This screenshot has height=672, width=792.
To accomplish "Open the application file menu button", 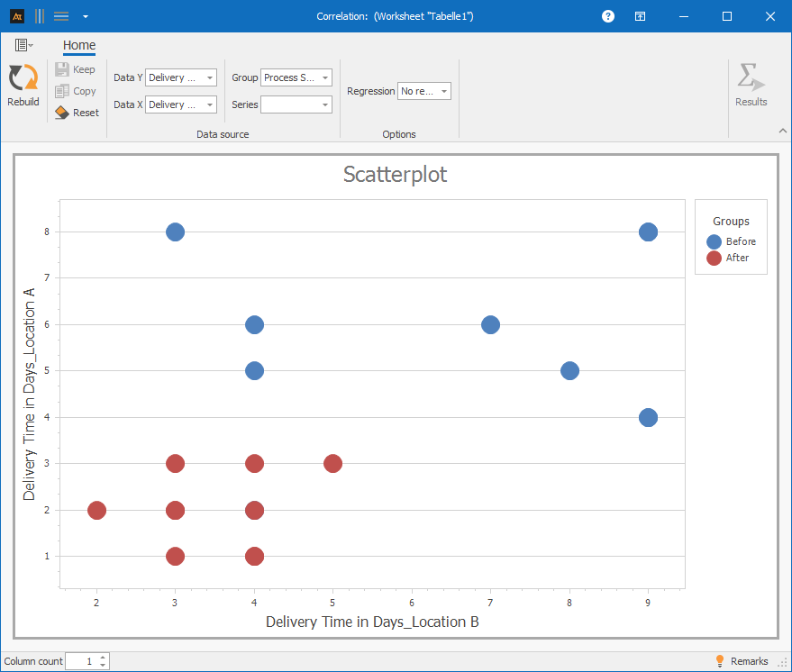I will coord(23,45).
